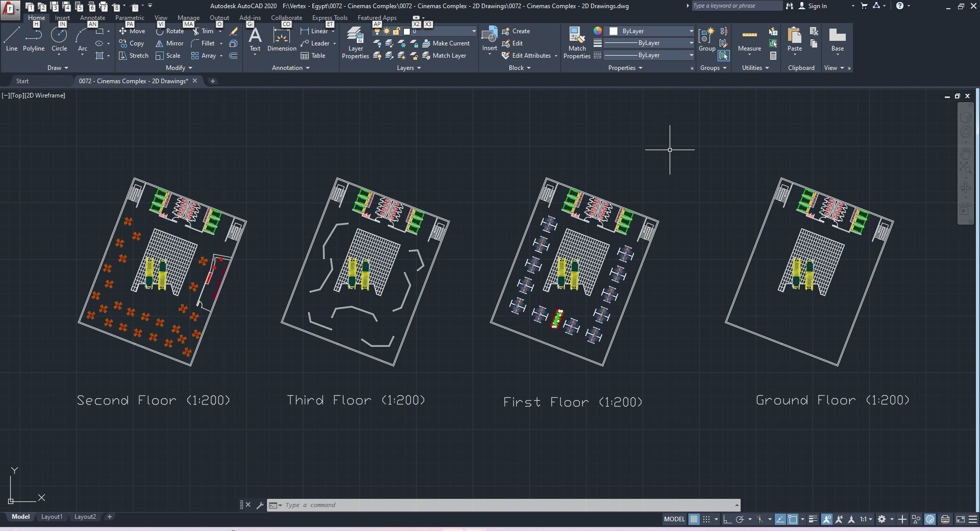Use the Rotate command

[x=170, y=31]
